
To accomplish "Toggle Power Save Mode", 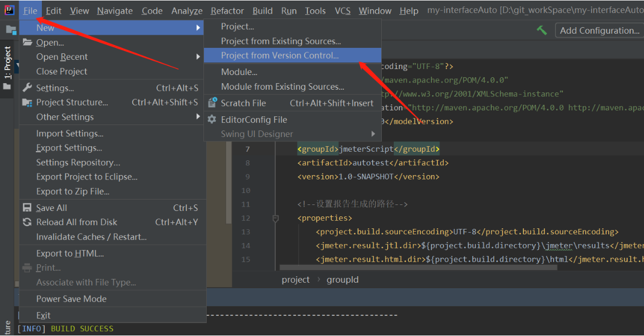I will [112, 298].
